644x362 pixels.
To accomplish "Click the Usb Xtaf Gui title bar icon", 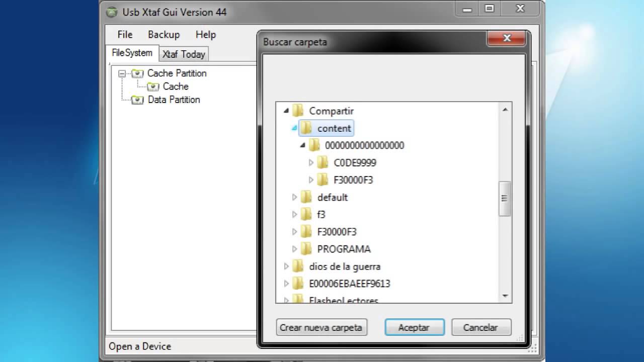I will [112, 12].
